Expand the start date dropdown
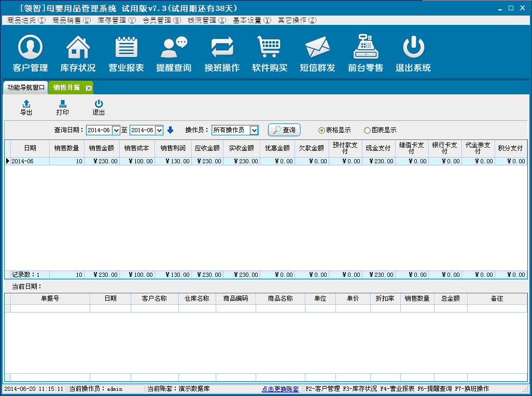The height and width of the screenshot is (396, 532). point(116,130)
